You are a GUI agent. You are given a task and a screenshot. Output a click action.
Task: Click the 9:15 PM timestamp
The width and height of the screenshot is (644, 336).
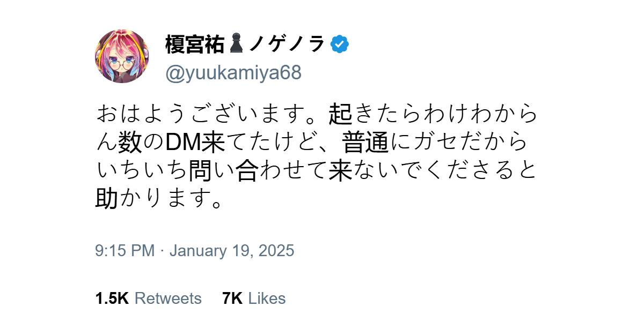125,251
